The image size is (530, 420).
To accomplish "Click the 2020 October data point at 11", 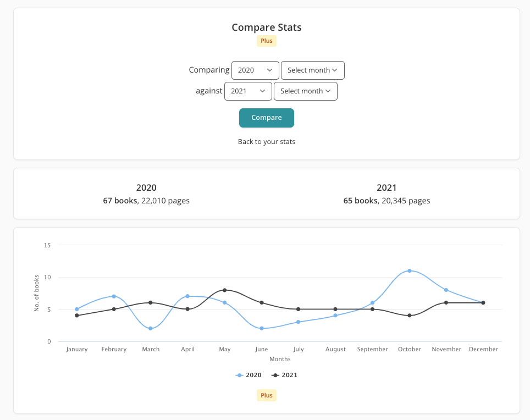I will 410,270.
